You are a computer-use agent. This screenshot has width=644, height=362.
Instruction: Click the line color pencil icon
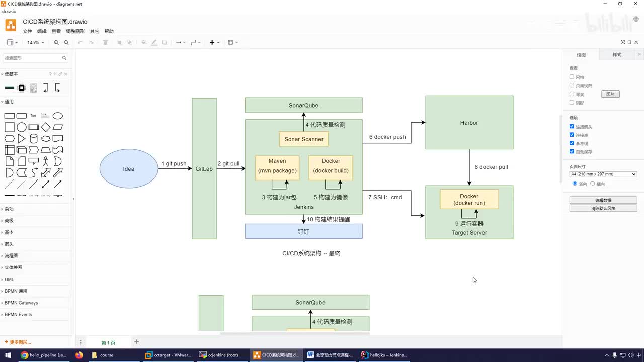click(154, 43)
